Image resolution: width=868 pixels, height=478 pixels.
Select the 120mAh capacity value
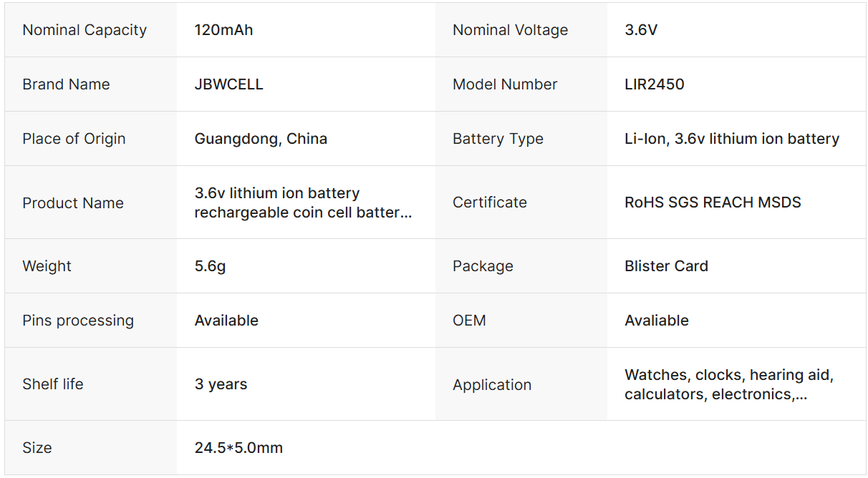pyautogui.click(x=223, y=30)
